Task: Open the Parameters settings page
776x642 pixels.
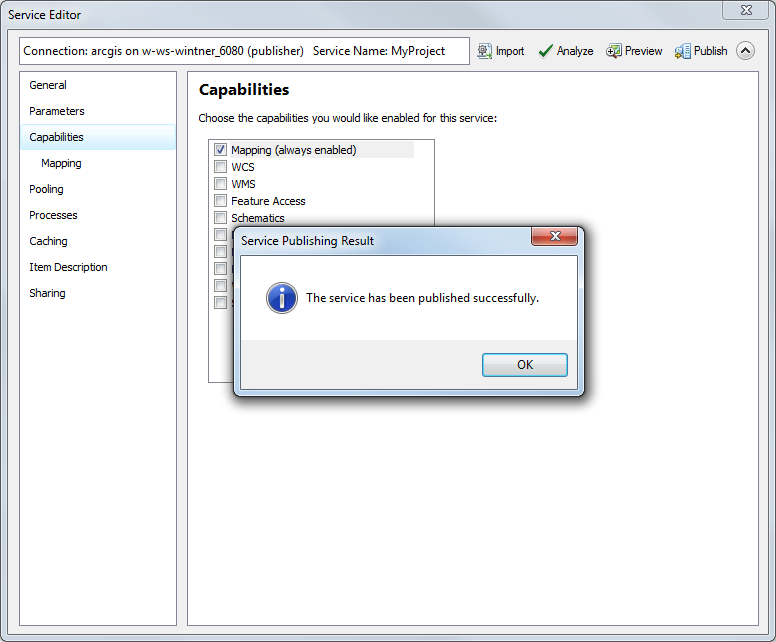Action: pos(98,111)
